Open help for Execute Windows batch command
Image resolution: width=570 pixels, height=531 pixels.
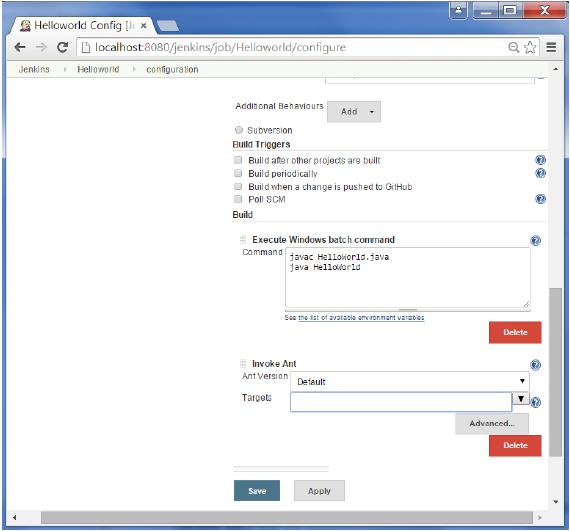point(535,240)
